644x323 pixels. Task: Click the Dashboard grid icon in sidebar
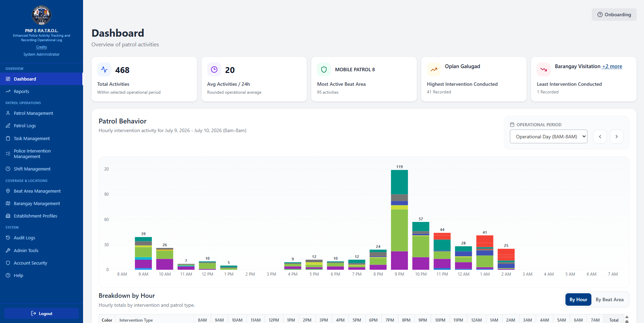click(8, 79)
